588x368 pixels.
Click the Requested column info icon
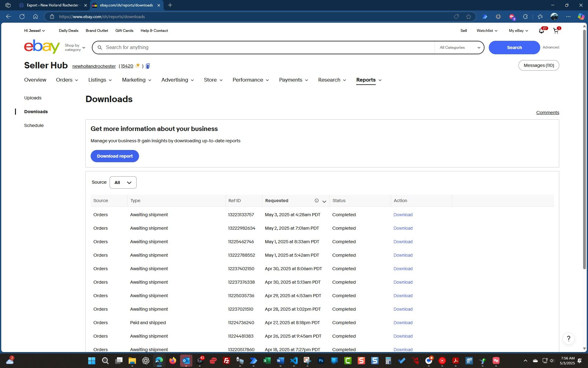point(316,201)
